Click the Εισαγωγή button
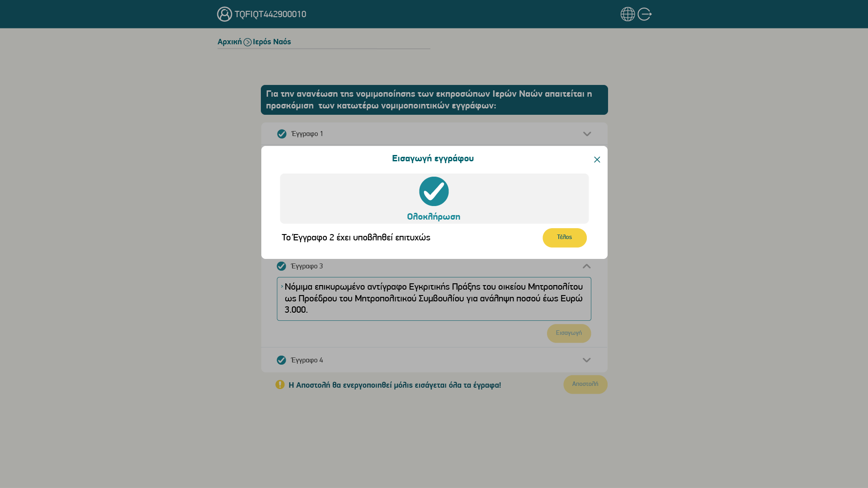868x488 pixels. [569, 333]
